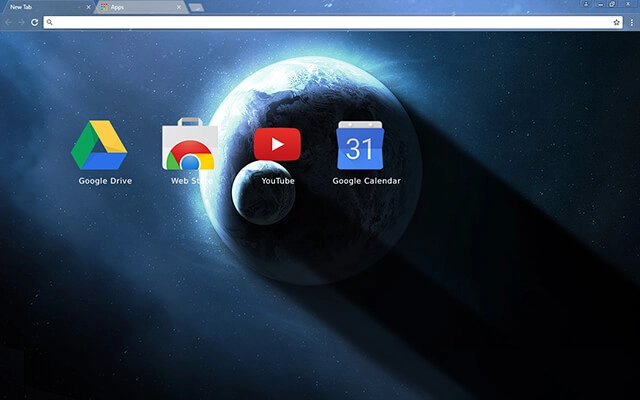Open the Google Drive app icon
The height and width of the screenshot is (400, 640).
(99, 144)
